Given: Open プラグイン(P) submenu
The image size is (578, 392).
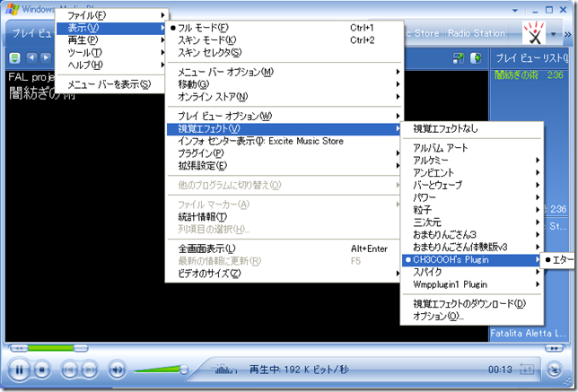Looking at the screenshot, I should 284,153.
